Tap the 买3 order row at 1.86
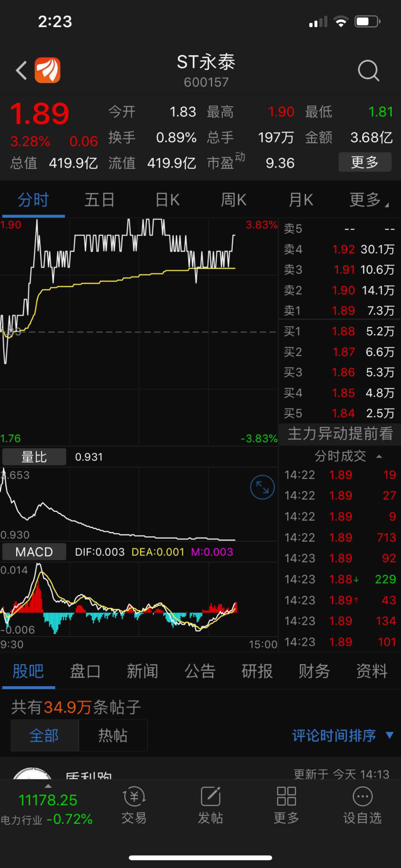The height and width of the screenshot is (868, 401). click(x=339, y=372)
